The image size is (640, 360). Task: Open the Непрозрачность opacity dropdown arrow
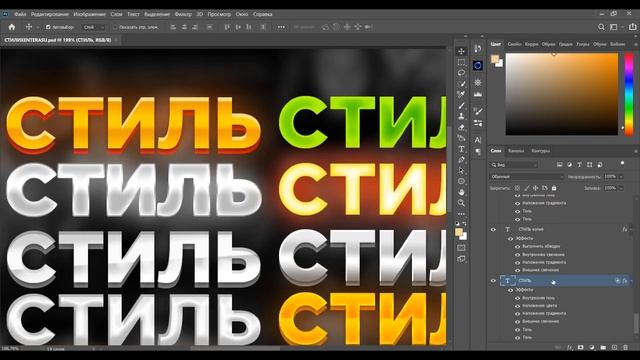pos(621,177)
